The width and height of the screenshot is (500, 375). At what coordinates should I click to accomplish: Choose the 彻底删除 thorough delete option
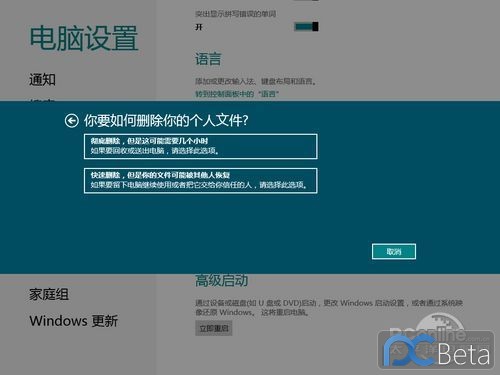(200, 146)
